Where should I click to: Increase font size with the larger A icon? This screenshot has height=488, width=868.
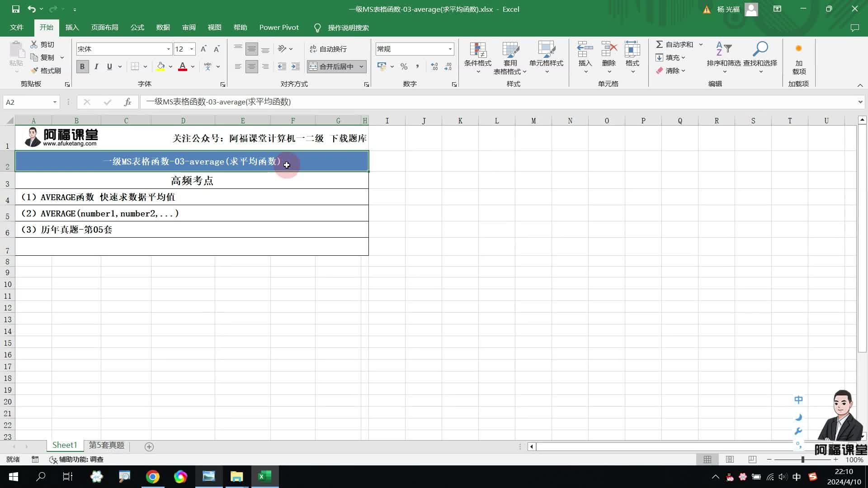203,49
